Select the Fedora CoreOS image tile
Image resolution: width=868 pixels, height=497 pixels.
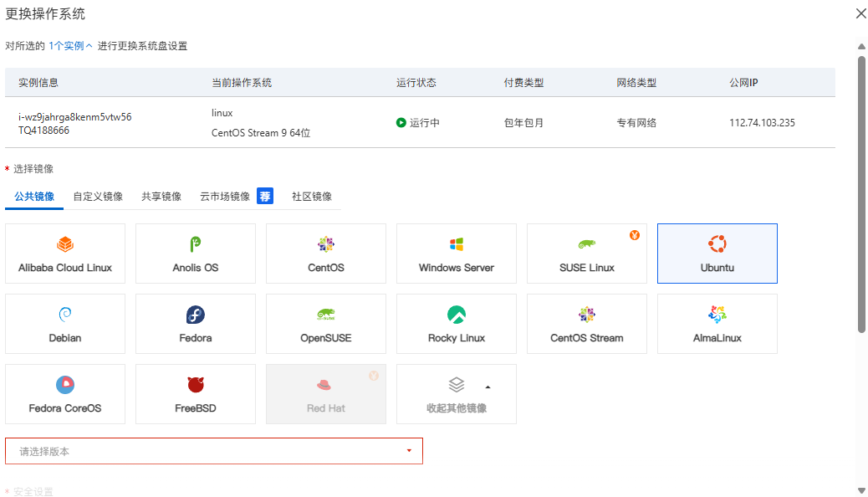tap(65, 394)
